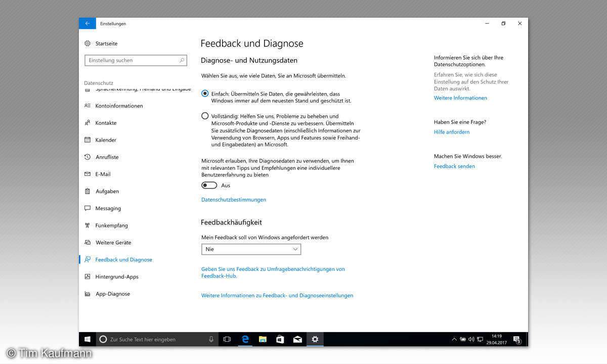The image size is (607, 364).
Task: Click the Cortana microphone icon
Action: (x=211, y=339)
